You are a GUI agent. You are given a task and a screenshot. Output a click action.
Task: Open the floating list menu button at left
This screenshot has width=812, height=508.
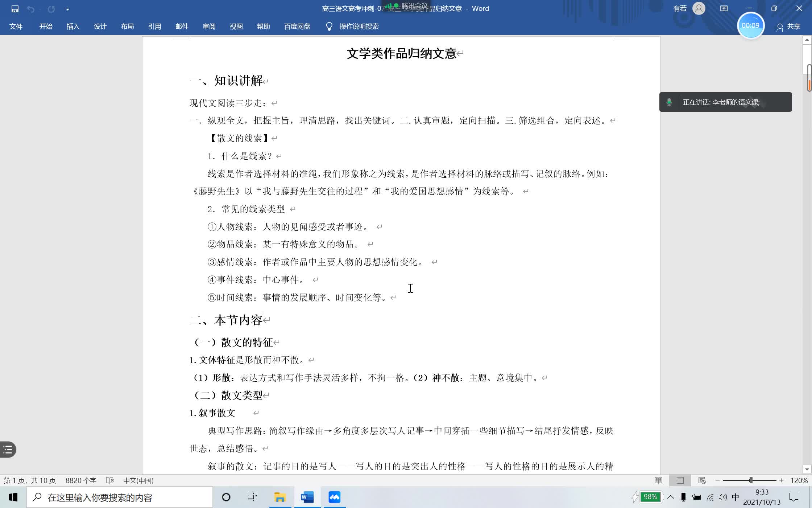click(x=8, y=450)
